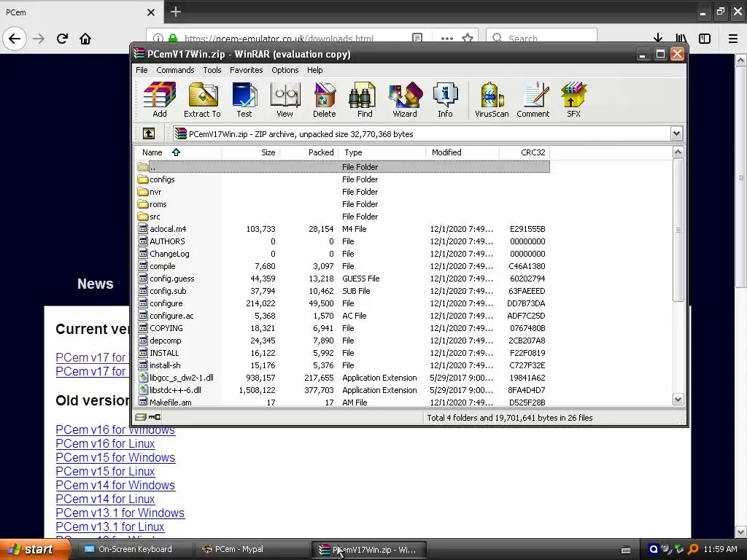Sort by Type column header

[382, 152]
